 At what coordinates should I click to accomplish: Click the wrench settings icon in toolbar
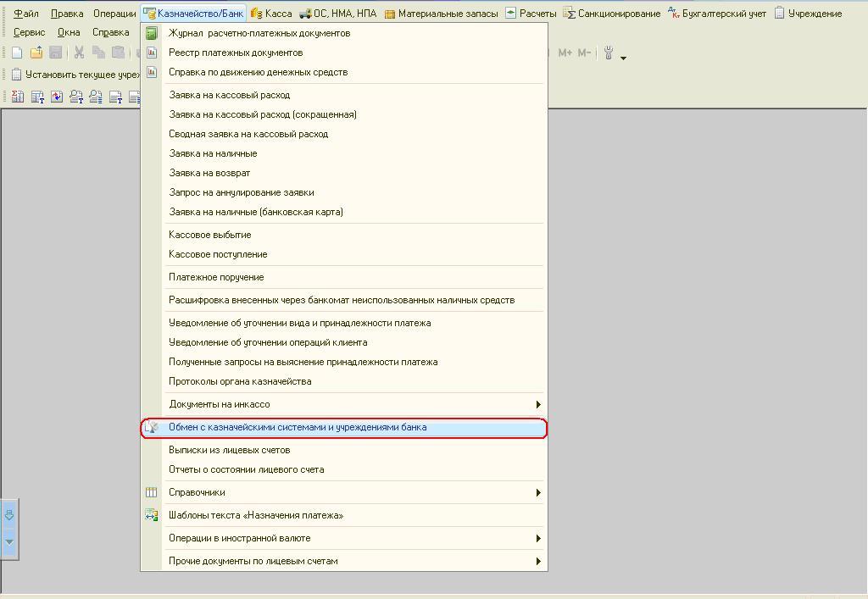pyautogui.click(x=609, y=53)
